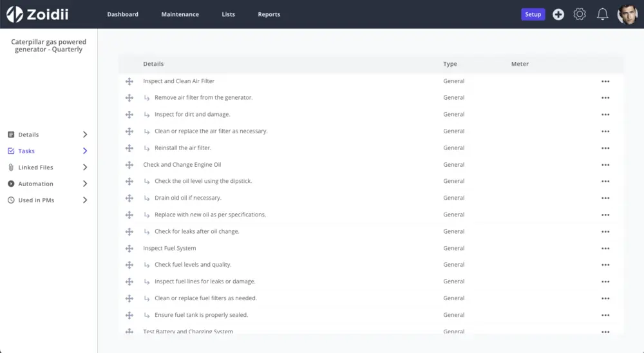644x353 pixels.
Task: Select subtask 'Inspect for dirt and damage.'
Action: coord(192,114)
